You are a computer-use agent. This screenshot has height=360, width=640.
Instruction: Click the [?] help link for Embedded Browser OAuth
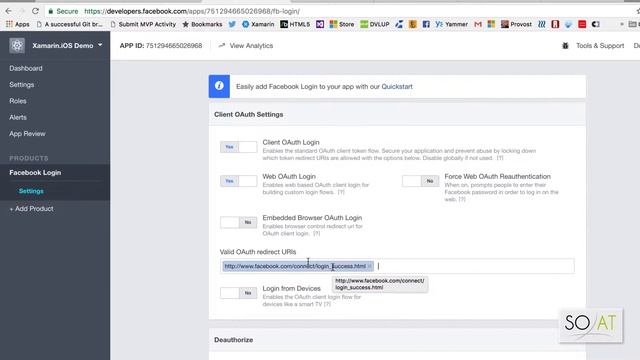tap(316, 233)
